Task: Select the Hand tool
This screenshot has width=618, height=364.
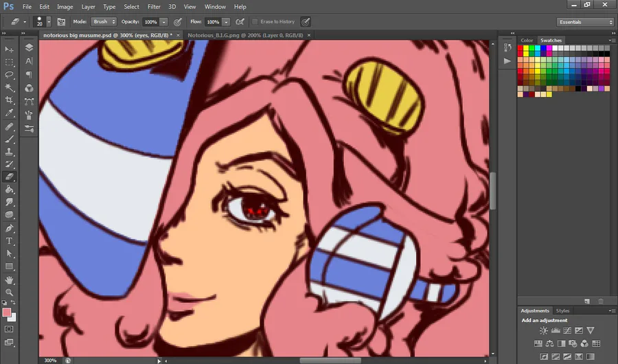Action: pos(9,280)
